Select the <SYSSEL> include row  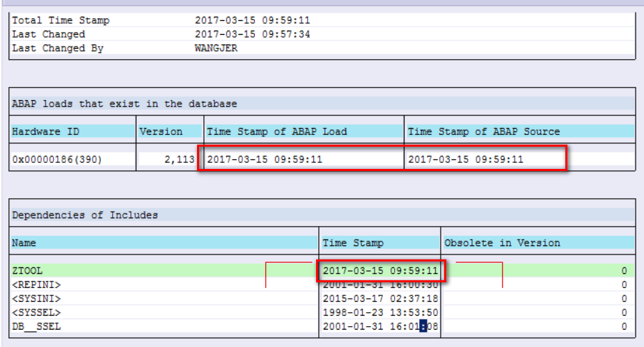coord(322,312)
